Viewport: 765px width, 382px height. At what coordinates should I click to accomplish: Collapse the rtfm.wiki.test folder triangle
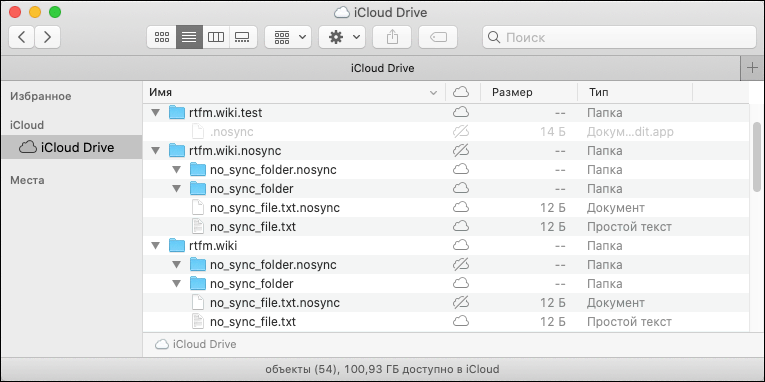pos(156,113)
